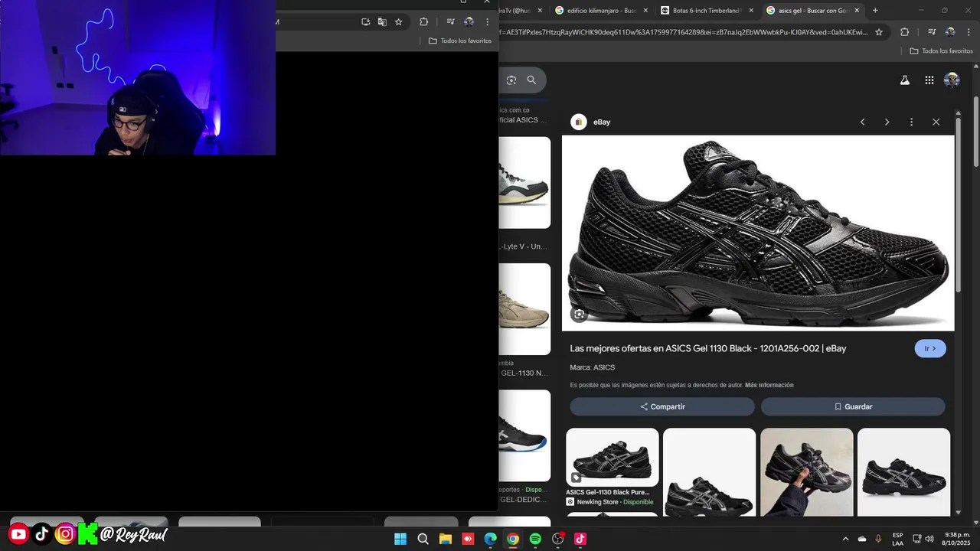This screenshot has height=551, width=980.
Task: Click the panel scrollbar down arrow
Action: [x=959, y=512]
